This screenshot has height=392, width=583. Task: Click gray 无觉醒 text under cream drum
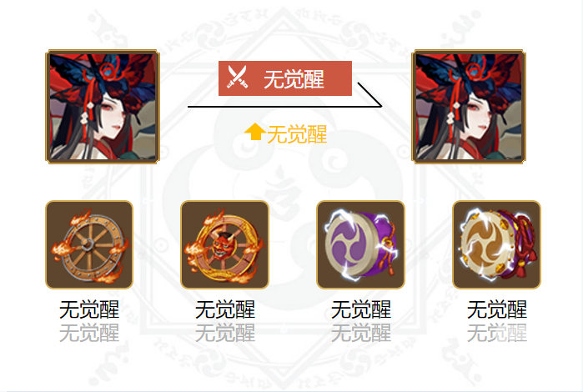click(x=497, y=333)
